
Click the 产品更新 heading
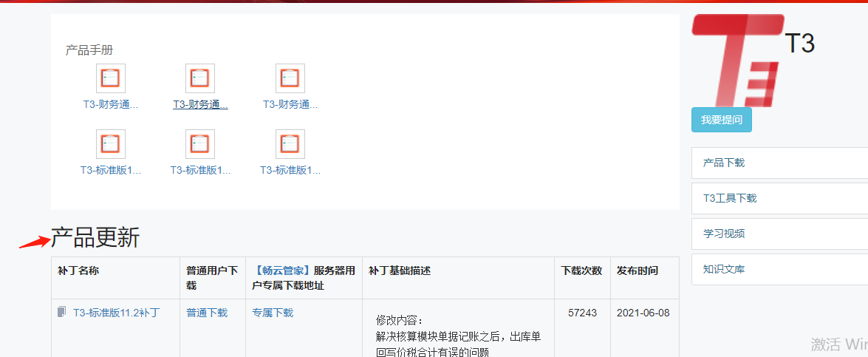pyautogui.click(x=95, y=238)
